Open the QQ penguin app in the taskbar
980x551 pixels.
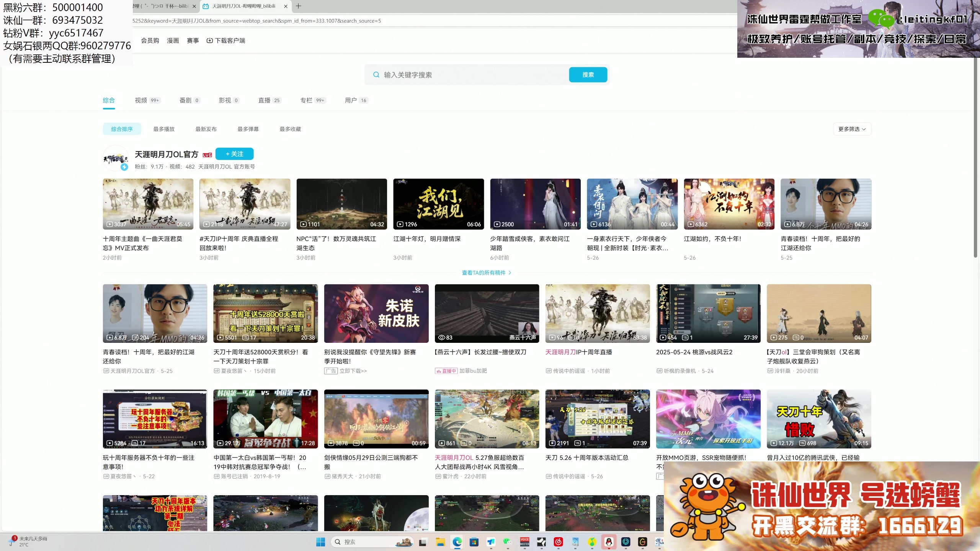click(609, 542)
